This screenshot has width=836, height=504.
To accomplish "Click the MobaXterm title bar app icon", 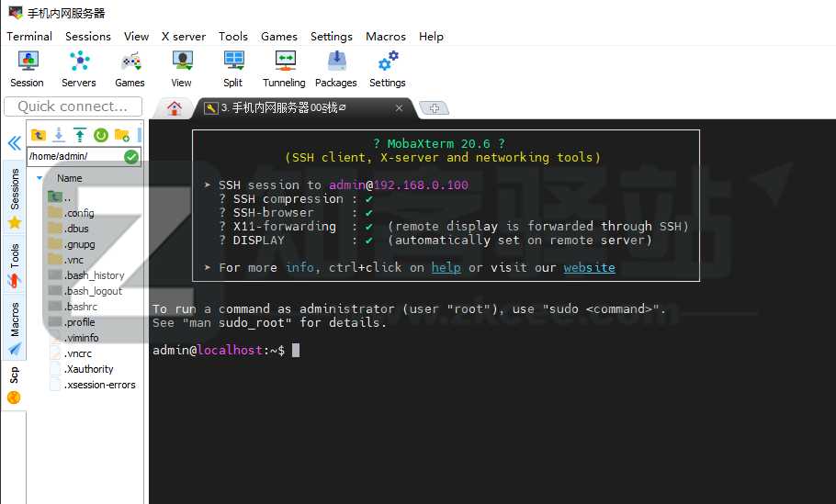I will pos(16,12).
